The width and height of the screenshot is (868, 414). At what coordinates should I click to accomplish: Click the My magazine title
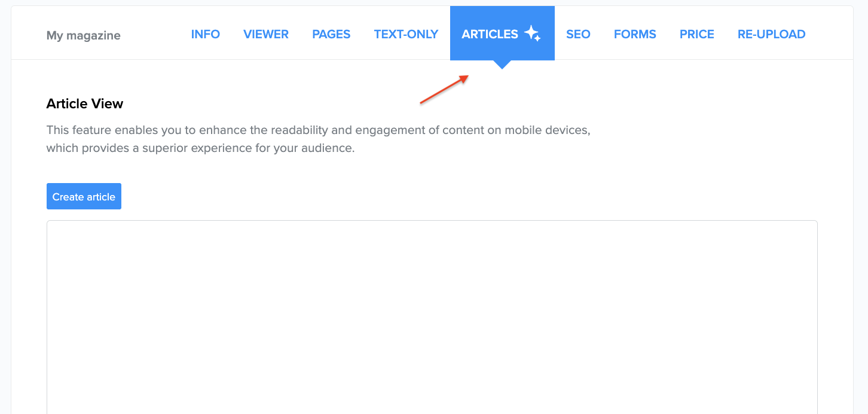tap(83, 35)
